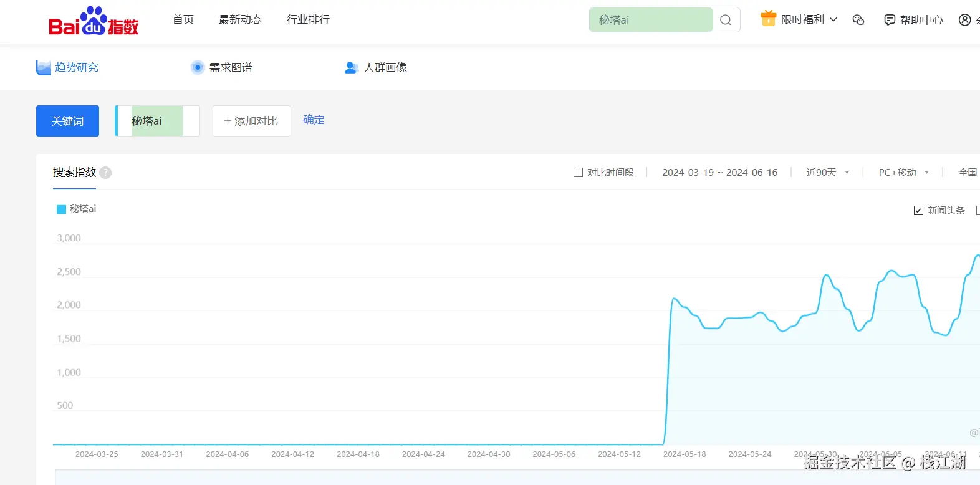Click the + 添加对比 button
This screenshot has height=485, width=980.
click(252, 121)
